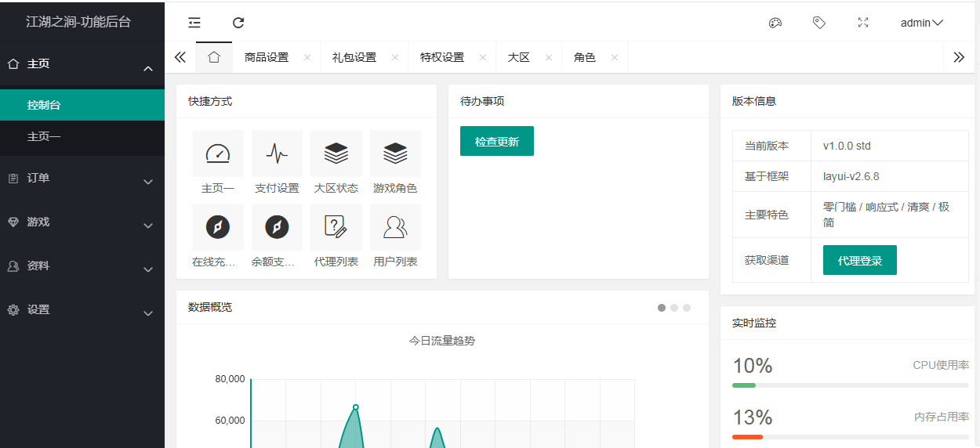Image resolution: width=980 pixels, height=448 pixels.
Task: Open the 余额支… compass shortcut icon
Action: click(277, 227)
